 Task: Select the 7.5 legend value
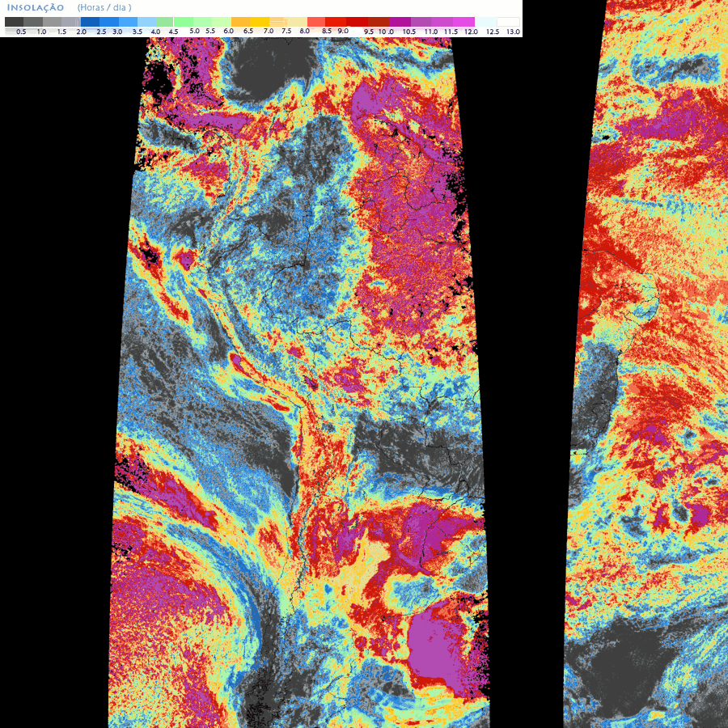[286, 31]
